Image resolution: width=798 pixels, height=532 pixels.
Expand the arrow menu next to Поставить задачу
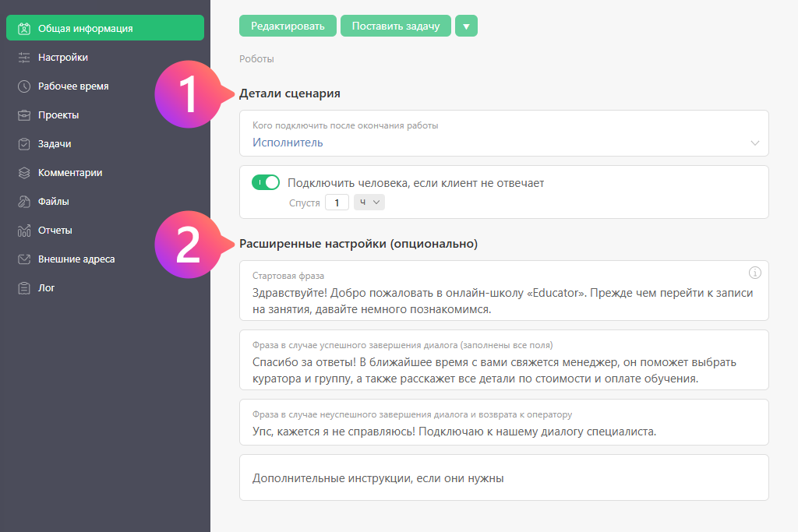click(x=466, y=26)
